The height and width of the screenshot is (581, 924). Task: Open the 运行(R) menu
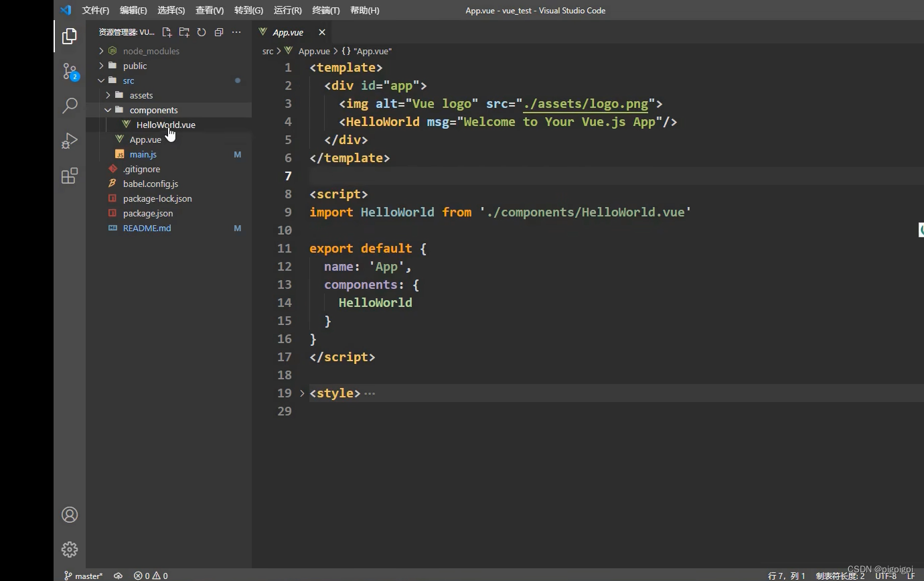click(288, 10)
